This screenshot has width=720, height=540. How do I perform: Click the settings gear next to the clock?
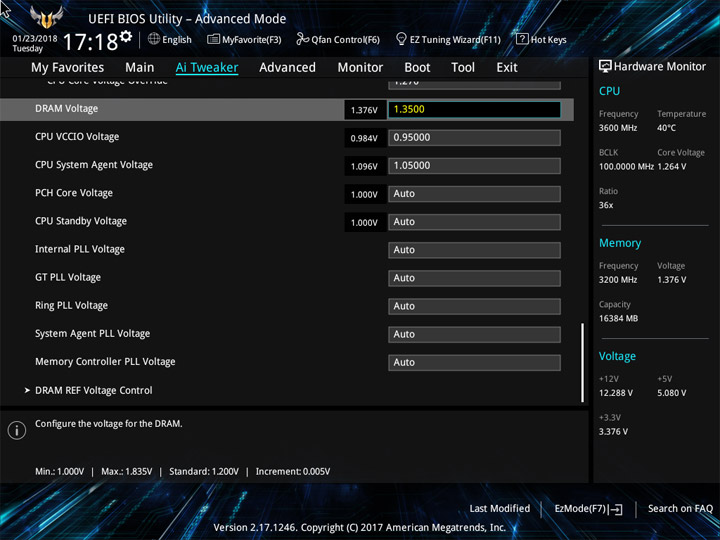pyautogui.click(x=126, y=36)
